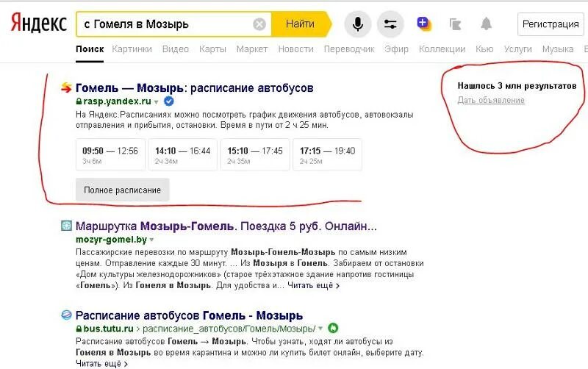
Task: Click the Регистрация button
Action: point(551,24)
